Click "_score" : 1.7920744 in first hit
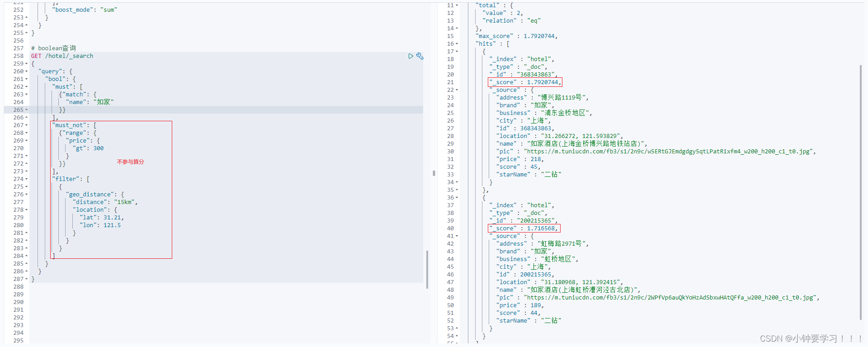Screen dimensions: 868x347 point(525,82)
